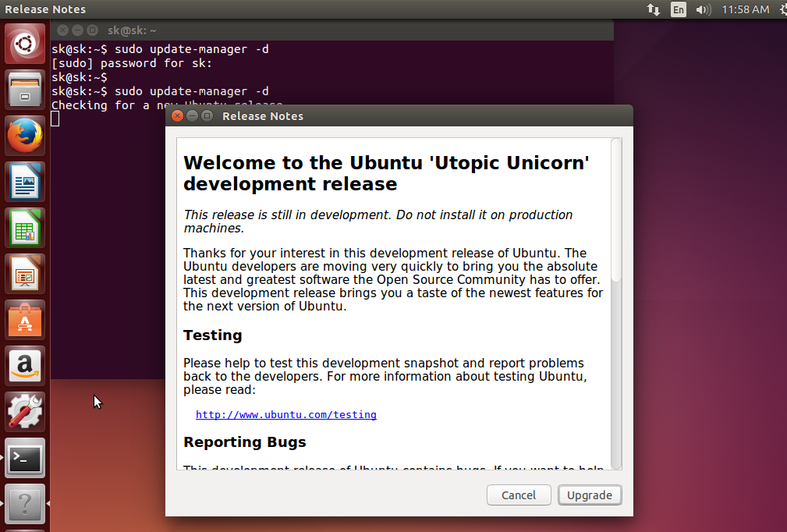The width and height of the screenshot is (787, 532).
Task: Cancel the Release Notes dialog
Action: 519,495
